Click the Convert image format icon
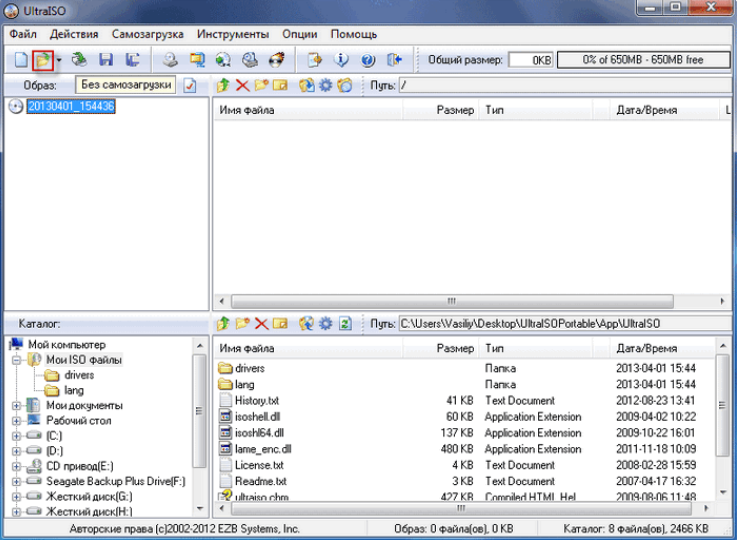Viewport: 737px width, 540px height. [x=197, y=60]
